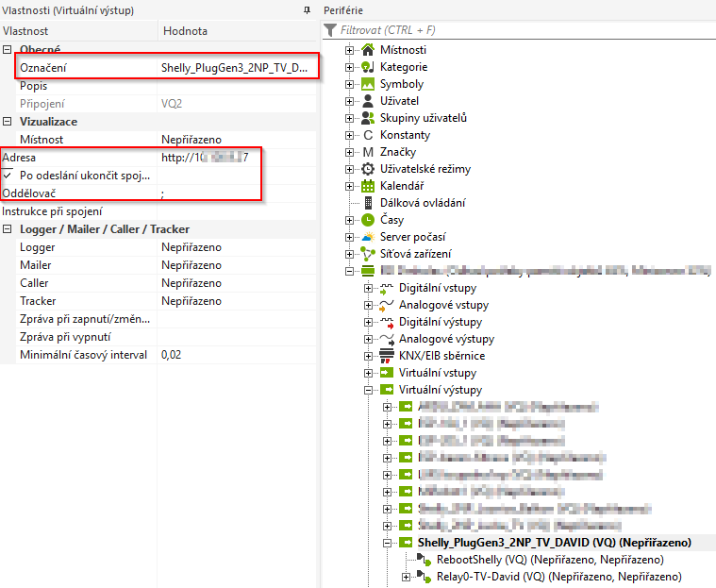Expand the Digitální vstupy tree node
The width and height of the screenshot is (716, 588).
(x=369, y=288)
